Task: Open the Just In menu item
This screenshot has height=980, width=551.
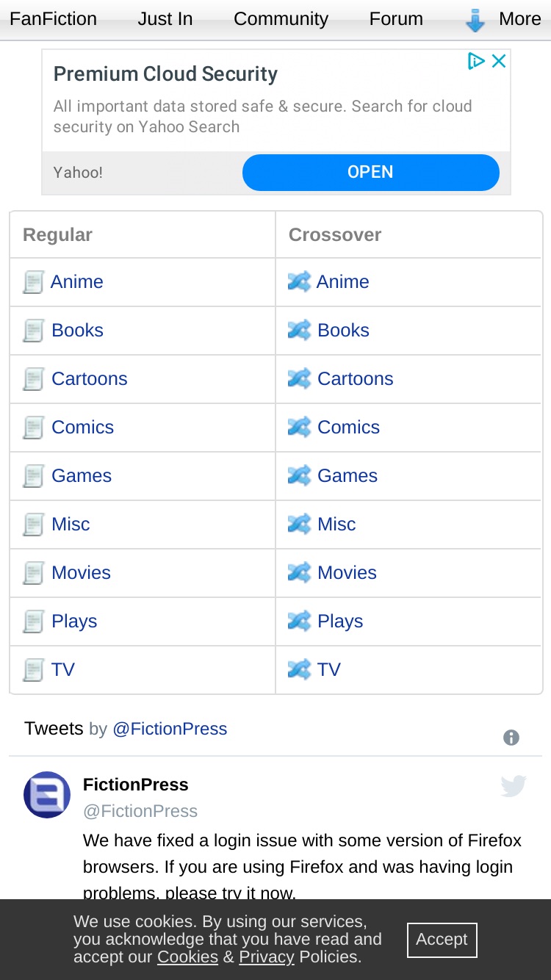Action: pyautogui.click(x=165, y=19)
